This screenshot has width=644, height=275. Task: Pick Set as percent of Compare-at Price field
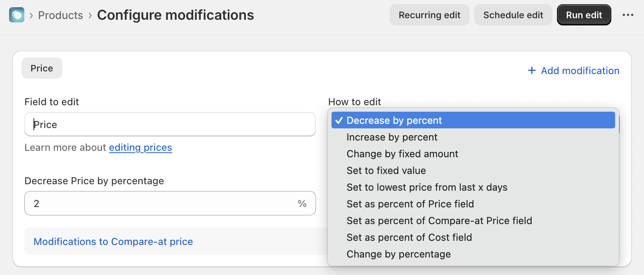pos(439,221)
